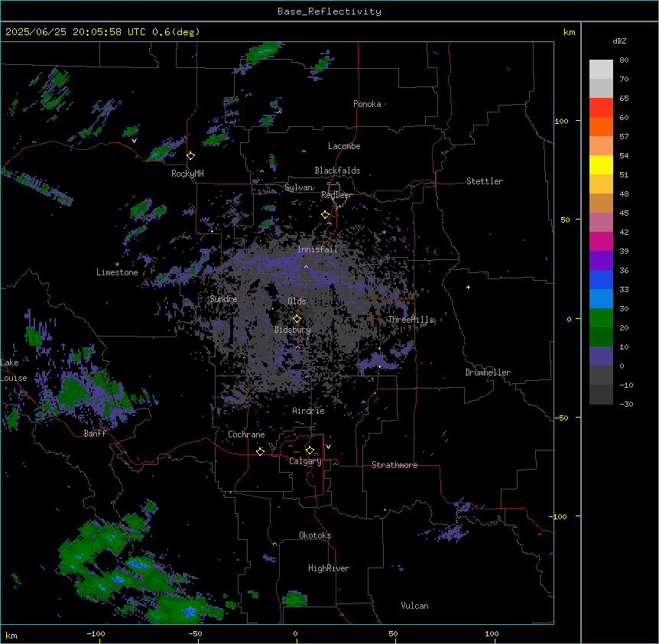Screen dimensions: 659x644
Task: Click the Didsbury label
Action: point(293,330)
